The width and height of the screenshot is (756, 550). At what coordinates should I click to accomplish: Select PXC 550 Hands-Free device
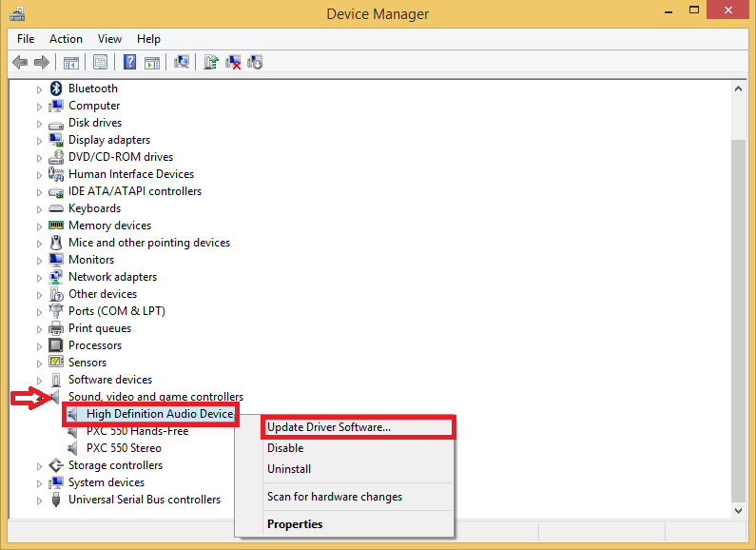[137, 431]
